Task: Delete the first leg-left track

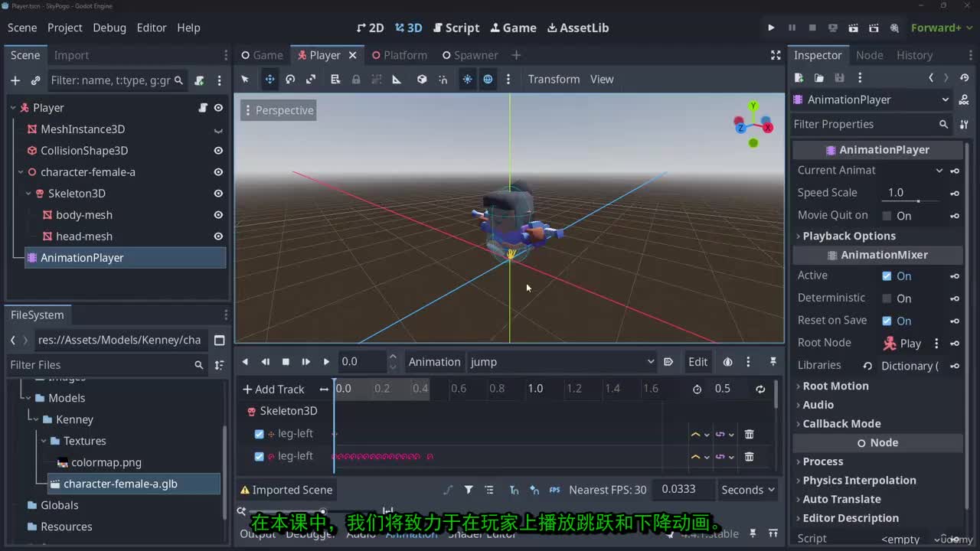Action: tap(749, 434)
